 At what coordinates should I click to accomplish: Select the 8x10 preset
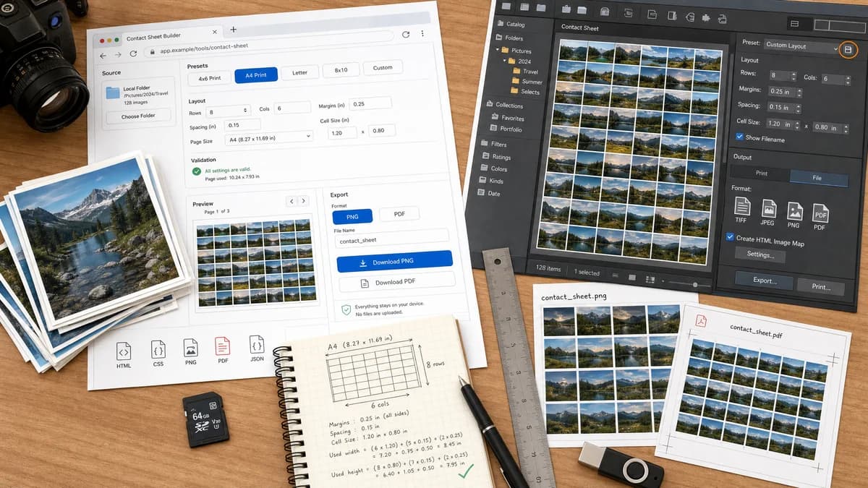pos(340,70)
